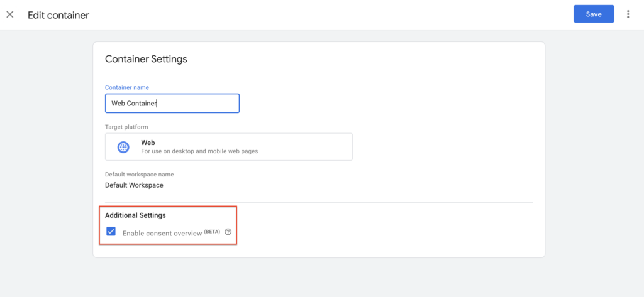Viewport: 644px width, 297px height.
Task: Click the Container Settings heading
Action: 146,59
